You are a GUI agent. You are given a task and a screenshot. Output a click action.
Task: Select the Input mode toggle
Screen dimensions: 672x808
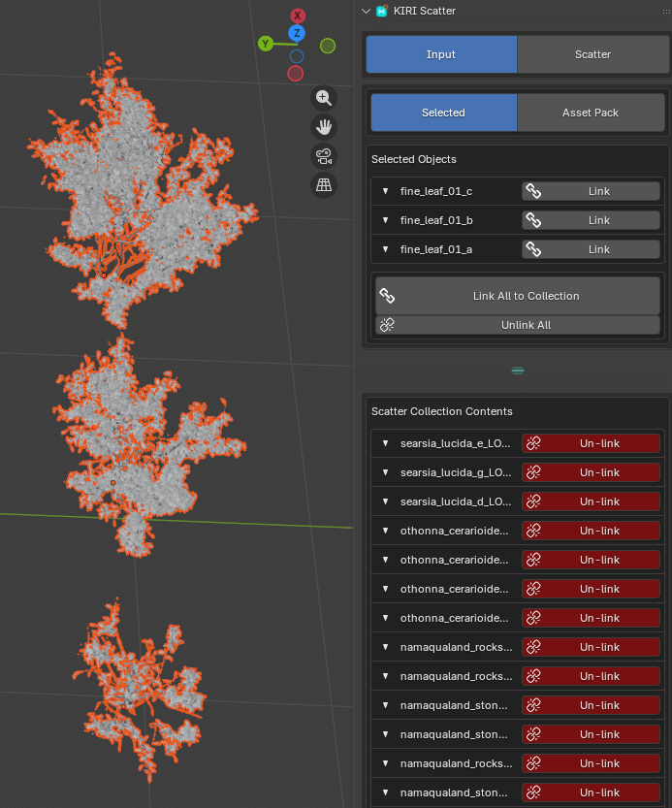(441, 54)
